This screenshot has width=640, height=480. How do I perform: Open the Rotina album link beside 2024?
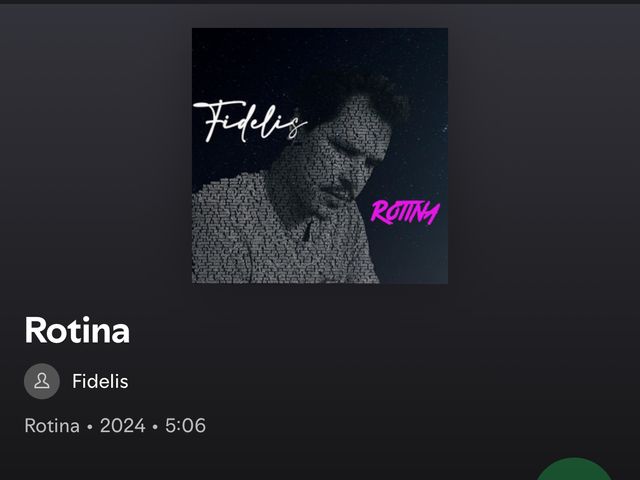[x=52, y=426]
